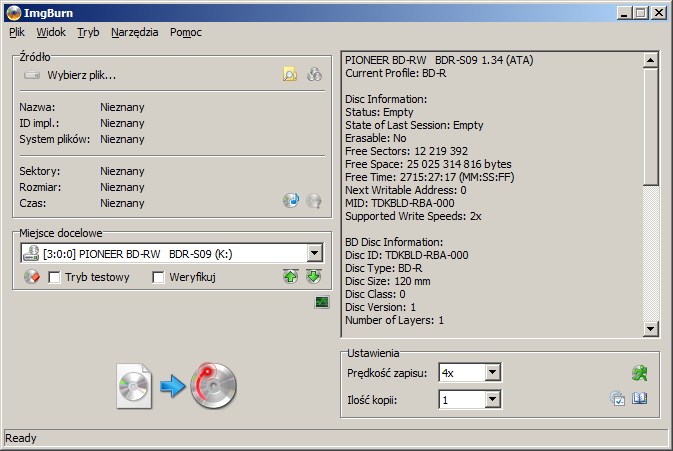Minimize the ImgBurn window
This screenshot has width=673, height=451.
[x=624, y=13]
